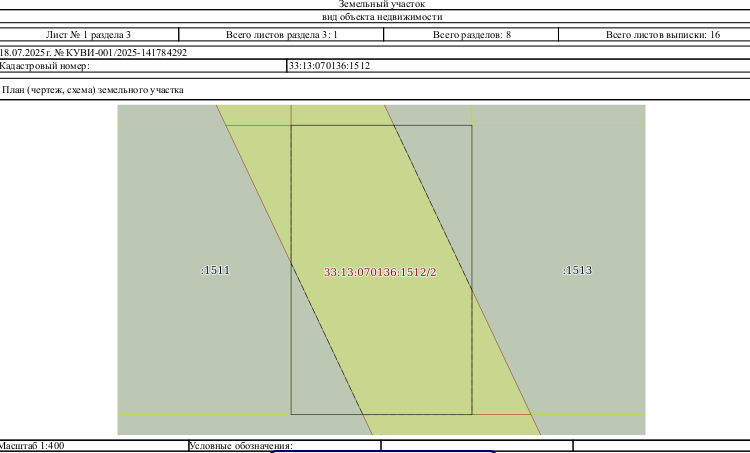Image resolution: width=750 pixels, height=453 pixels.
Task: Click the 'Земельный участок' heading
Action: [382, 4]
